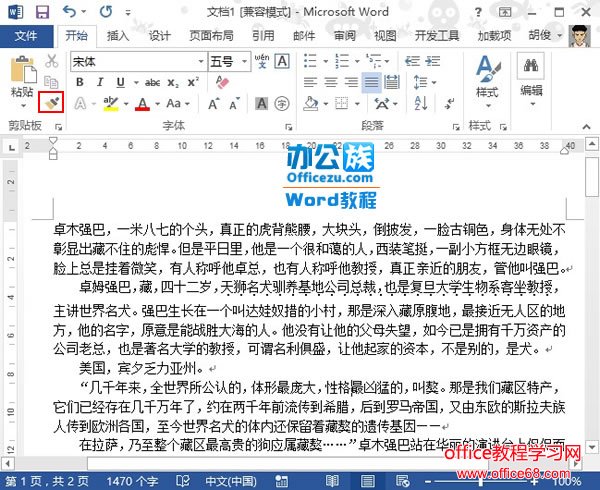
Task: Open the 文件 File tab
Action: pyautogui.click(x=26, y=36)
